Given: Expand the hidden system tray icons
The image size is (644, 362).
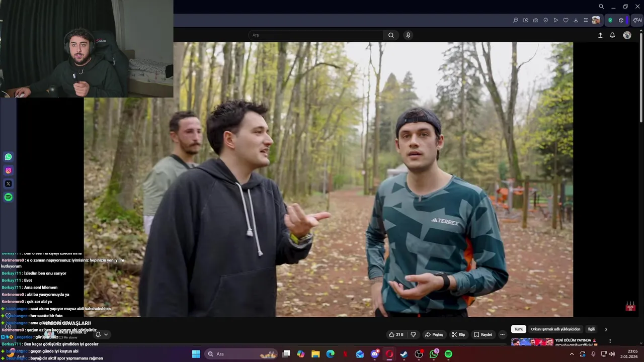Looking at the screenshot, I should [x=572, y=354].
